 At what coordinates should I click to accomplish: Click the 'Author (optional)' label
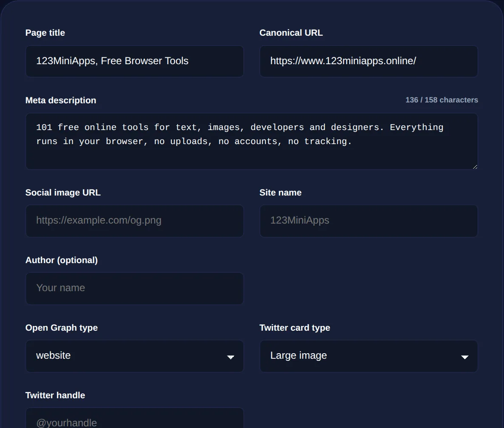[x=61, y=260]
